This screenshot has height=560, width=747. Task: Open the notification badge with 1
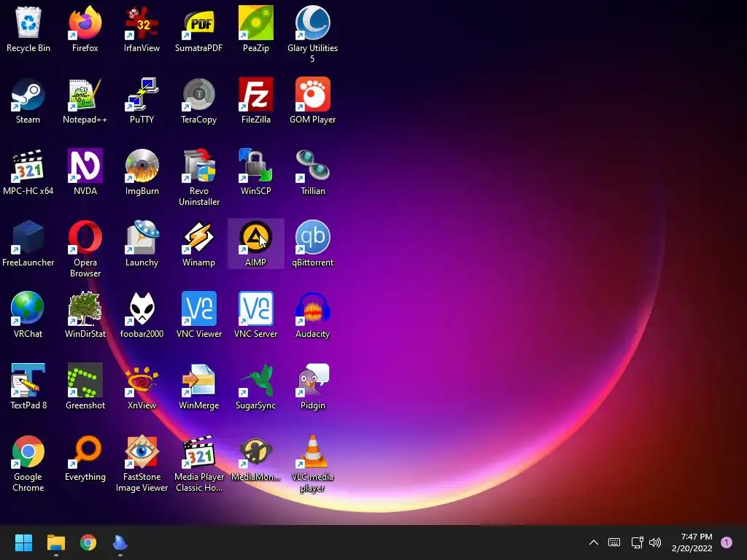click(727, 542)
